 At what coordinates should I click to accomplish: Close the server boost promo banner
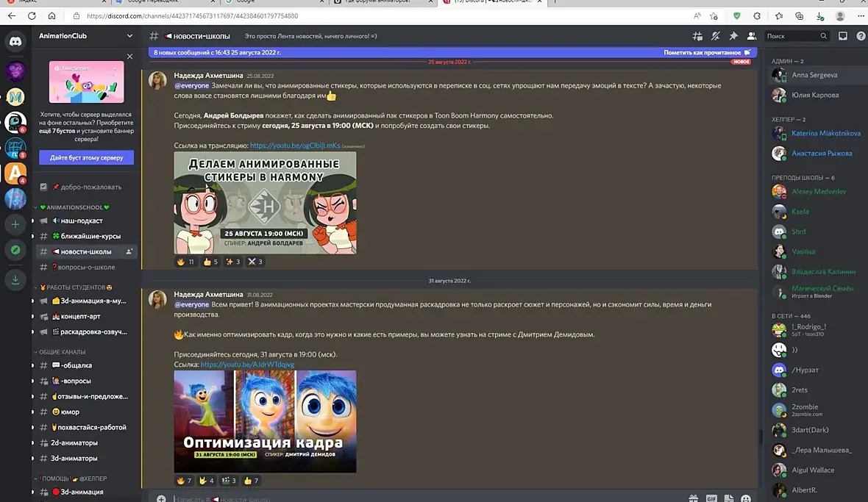coord(129,57)
